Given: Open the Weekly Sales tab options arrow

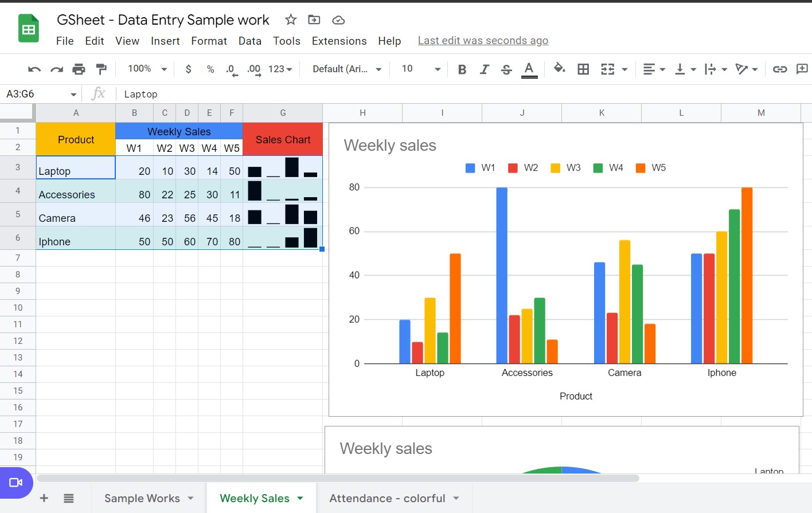Looking at the screenshot, I should (300, 498).
